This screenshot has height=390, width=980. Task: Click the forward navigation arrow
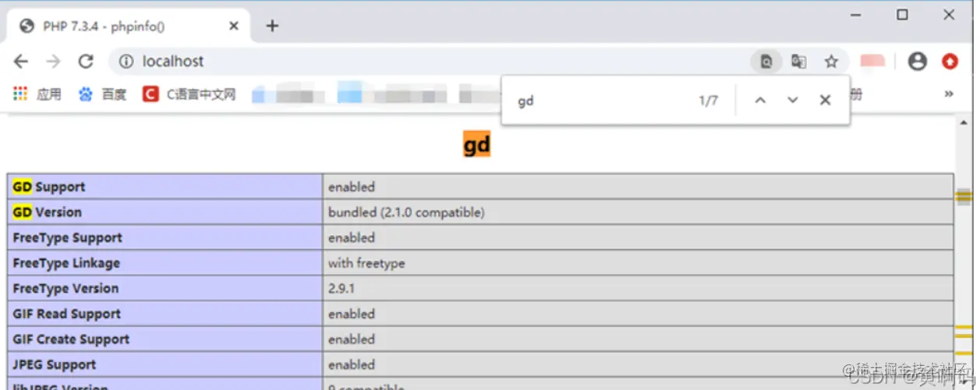[53, 62]
